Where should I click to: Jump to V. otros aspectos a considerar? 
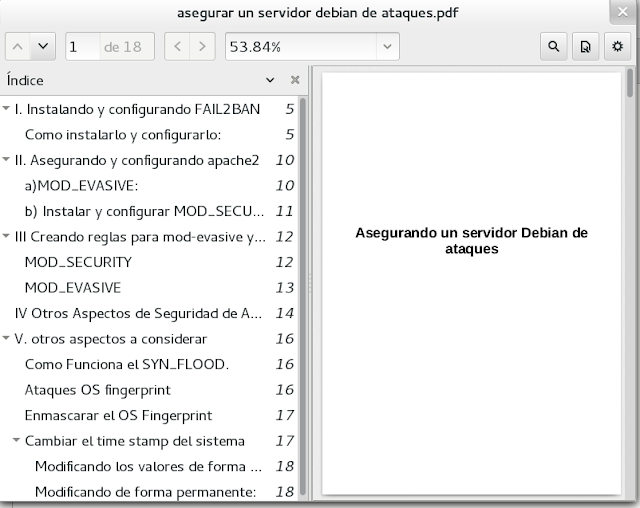point(111,339)
